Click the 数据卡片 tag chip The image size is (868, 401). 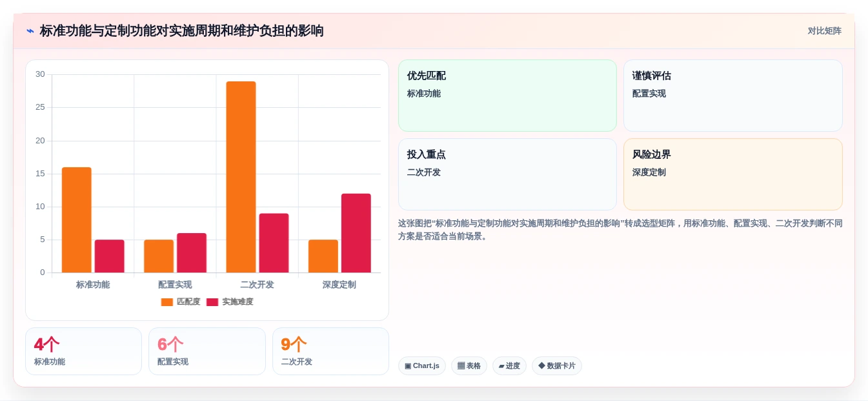tap(557, 366)
